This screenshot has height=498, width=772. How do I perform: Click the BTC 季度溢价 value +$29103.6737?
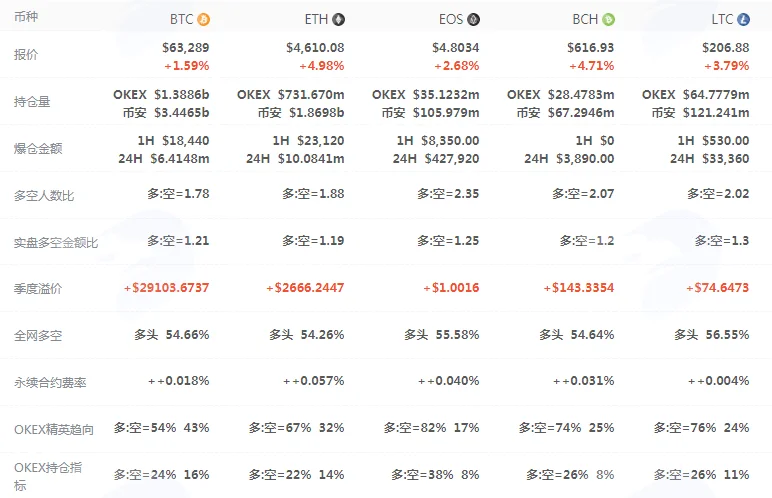[x=166, y=288]
